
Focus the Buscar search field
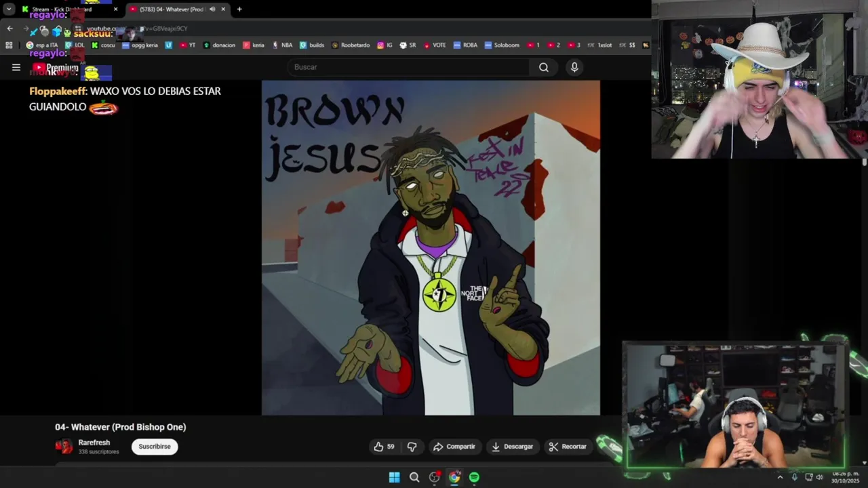click(409, 67)
